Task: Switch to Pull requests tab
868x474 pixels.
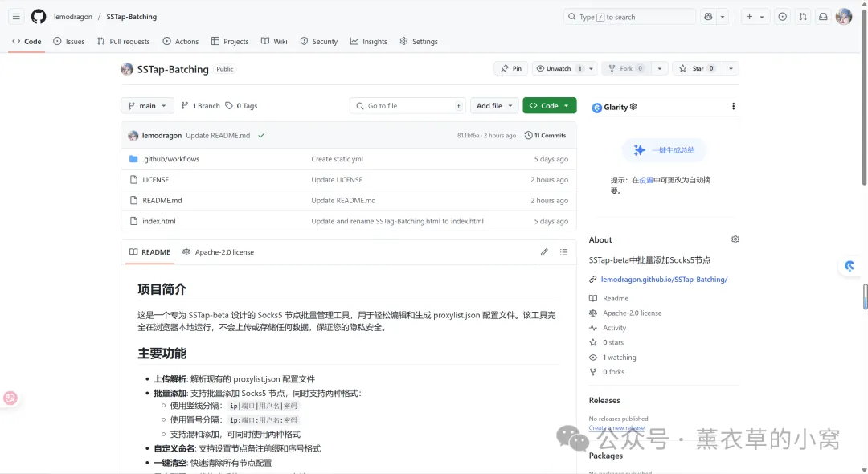Action: click(124, 41)
